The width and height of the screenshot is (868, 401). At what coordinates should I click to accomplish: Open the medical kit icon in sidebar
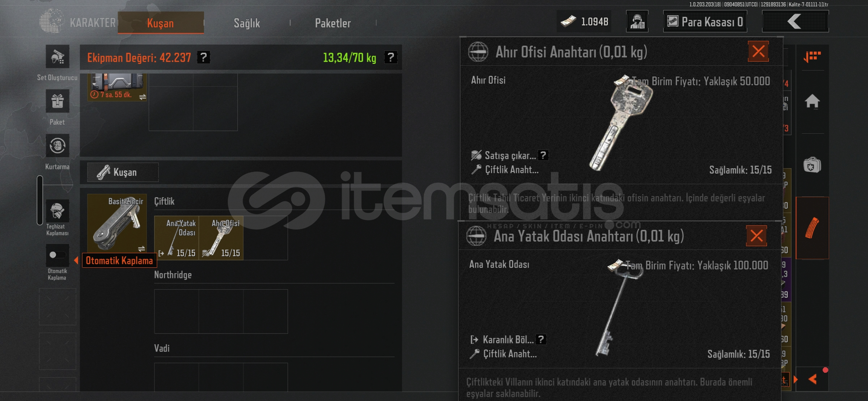(812, 166)
